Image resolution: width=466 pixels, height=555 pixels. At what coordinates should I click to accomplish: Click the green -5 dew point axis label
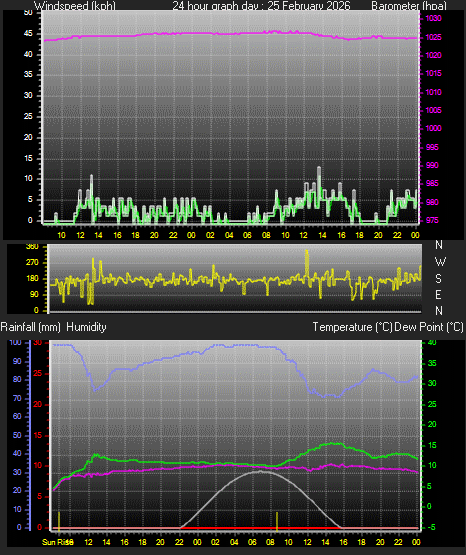coord(431,527)
